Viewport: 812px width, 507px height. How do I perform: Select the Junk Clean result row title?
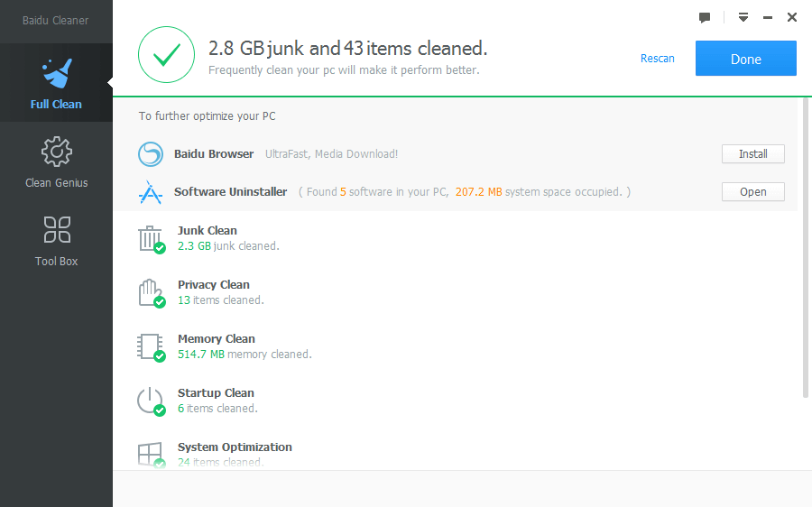click(208, 231)
